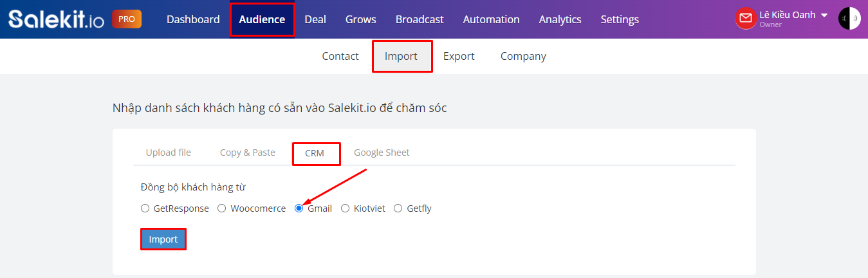Click the blue Import button
This screenshot has width=868, height=278.
(x=163, y=239)
